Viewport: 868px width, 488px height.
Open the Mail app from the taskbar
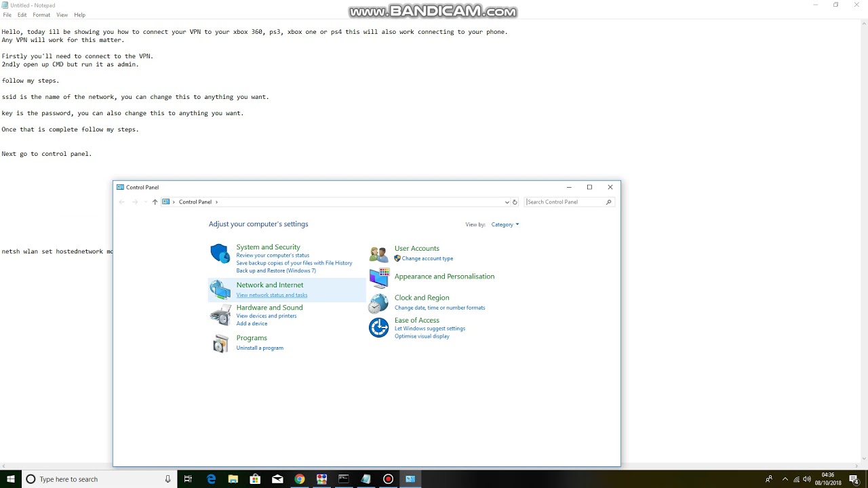tap(277, 479)
